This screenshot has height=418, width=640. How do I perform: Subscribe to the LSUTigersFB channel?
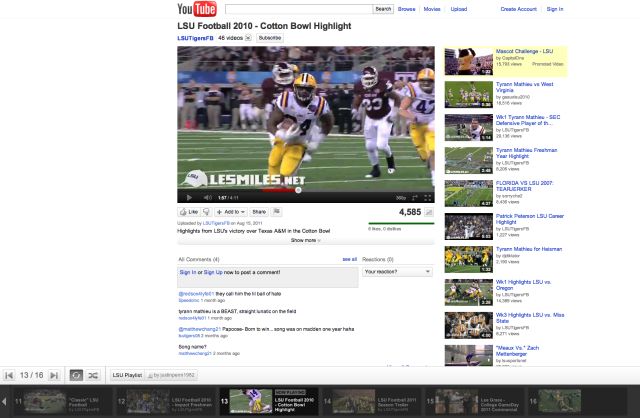coord(270,38)
